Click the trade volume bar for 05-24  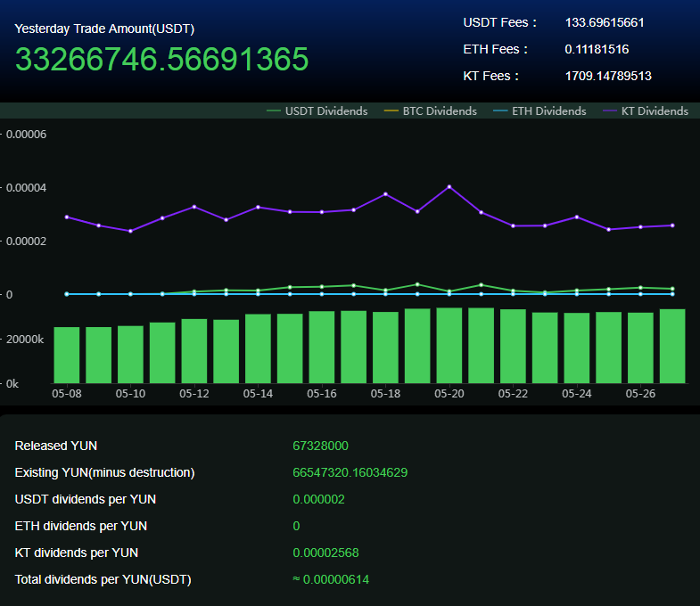tap(577, 348)
